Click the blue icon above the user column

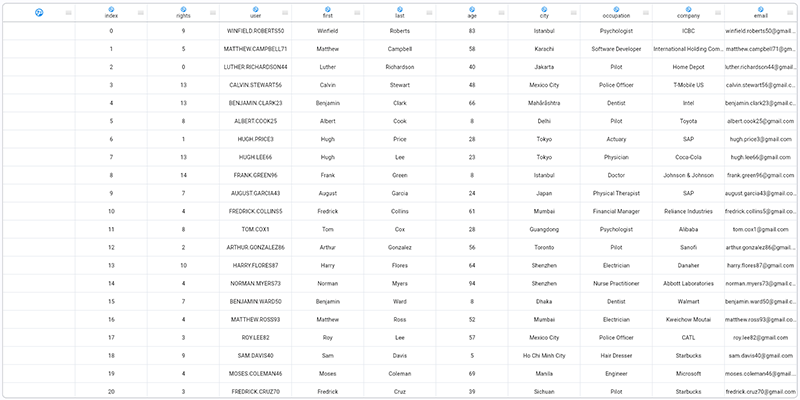(255, 9)
